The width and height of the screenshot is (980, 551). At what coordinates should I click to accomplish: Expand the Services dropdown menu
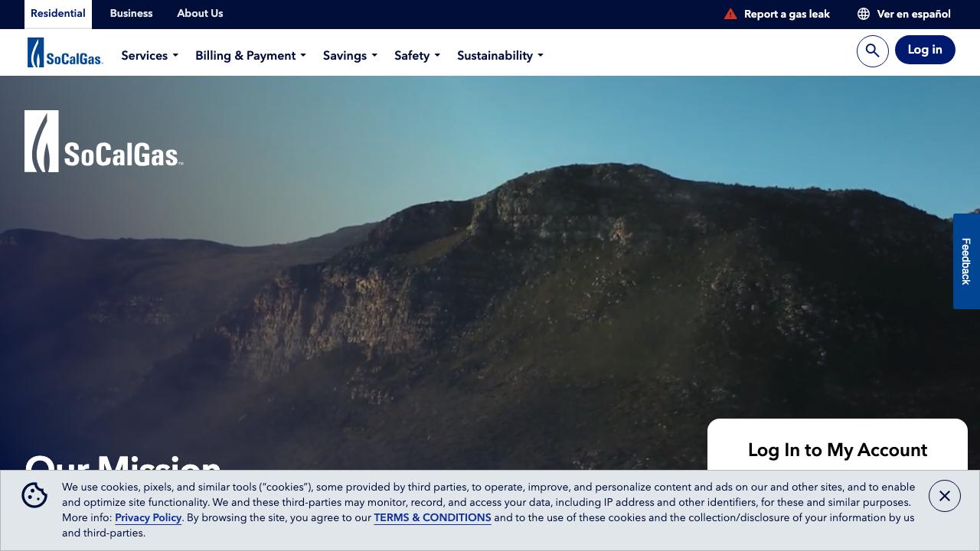pyautogui.click(x=149, y=56)
